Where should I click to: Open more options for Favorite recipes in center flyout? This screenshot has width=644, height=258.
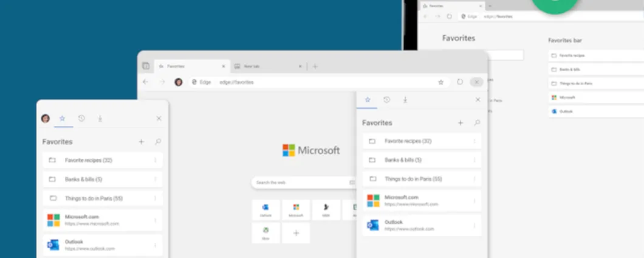coord(474,141)
